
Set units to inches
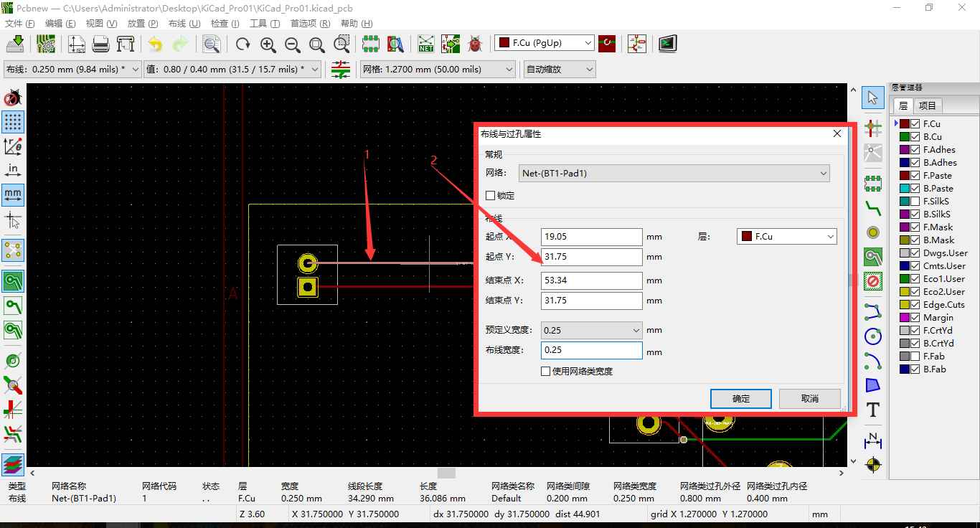coord(13,170)
